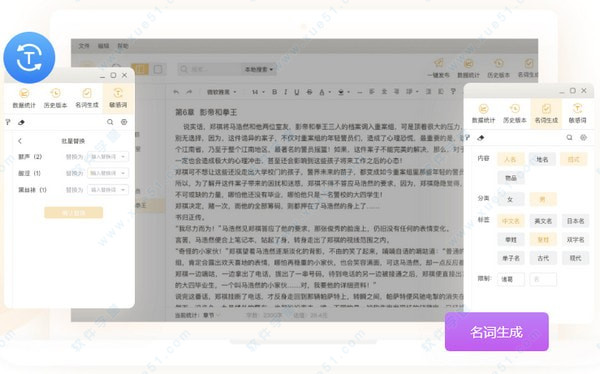Open the 文件 menu in the editor window
Image resolution: width=600 pixels, height=374 pixels.
84,46
